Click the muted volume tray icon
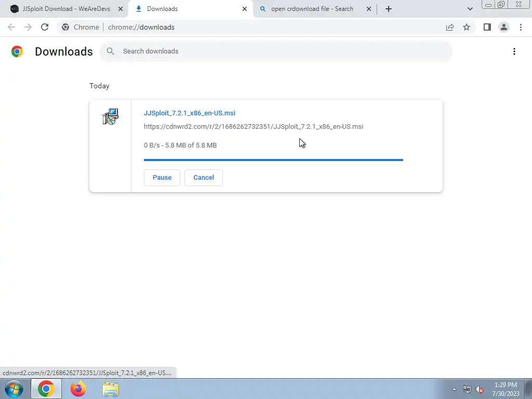Viewport: 532px width, 399px height. coord(480,389)
